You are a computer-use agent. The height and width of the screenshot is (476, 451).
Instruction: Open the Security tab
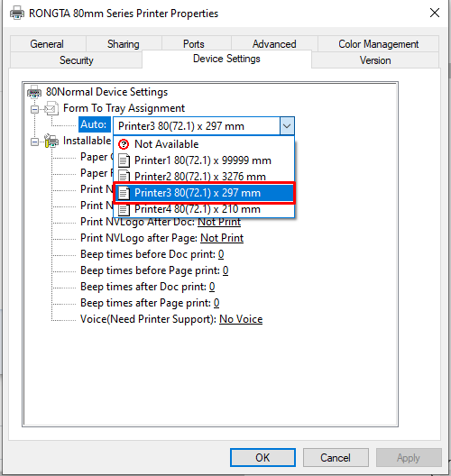point(77,60)
